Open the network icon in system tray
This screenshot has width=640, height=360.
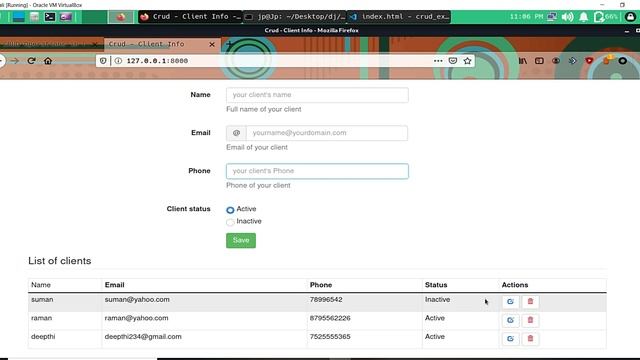[552, 17]
